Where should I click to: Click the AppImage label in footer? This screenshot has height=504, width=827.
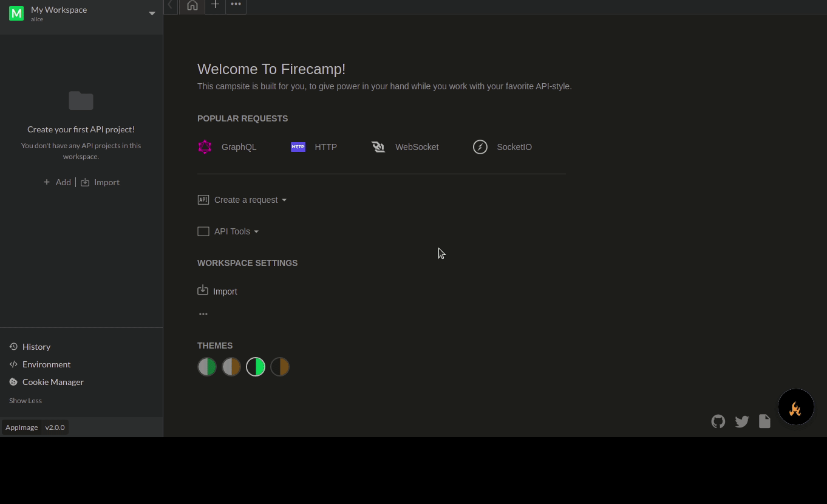pos(22,427)
